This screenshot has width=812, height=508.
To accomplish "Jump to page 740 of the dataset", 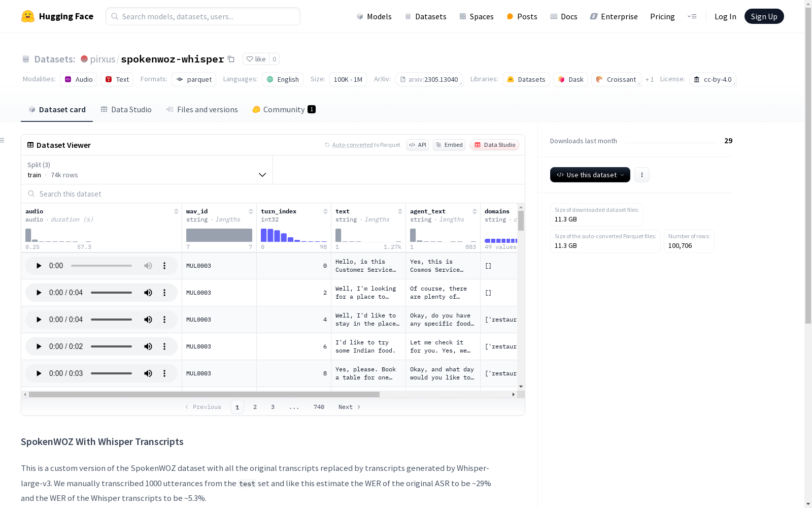I will [319, 407].
